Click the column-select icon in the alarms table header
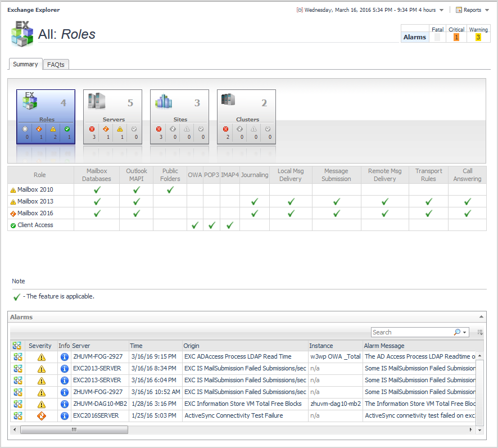This screenshot has width=498, height=448. 17,346
